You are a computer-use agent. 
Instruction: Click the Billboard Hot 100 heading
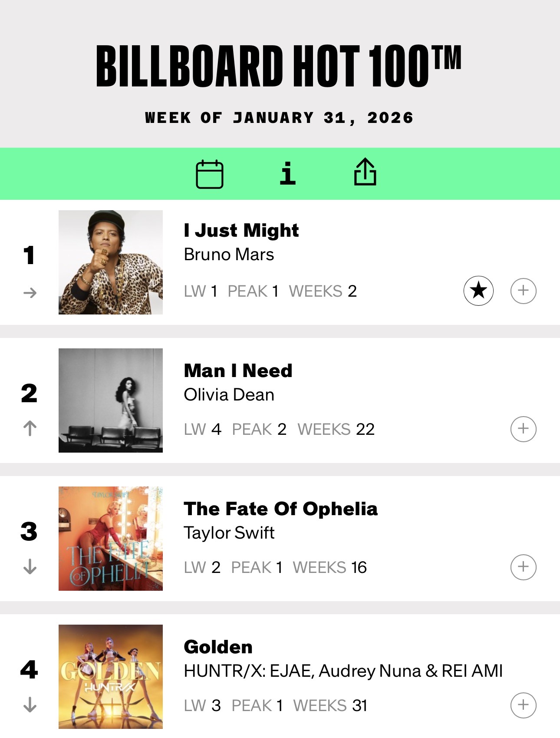pyautogui.click(x=278, y=66)
